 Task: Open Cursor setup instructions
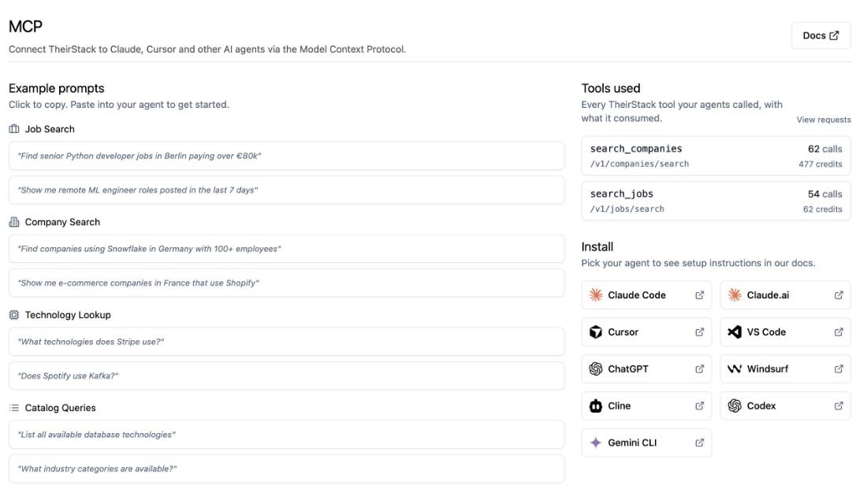(x=646, y=332)
